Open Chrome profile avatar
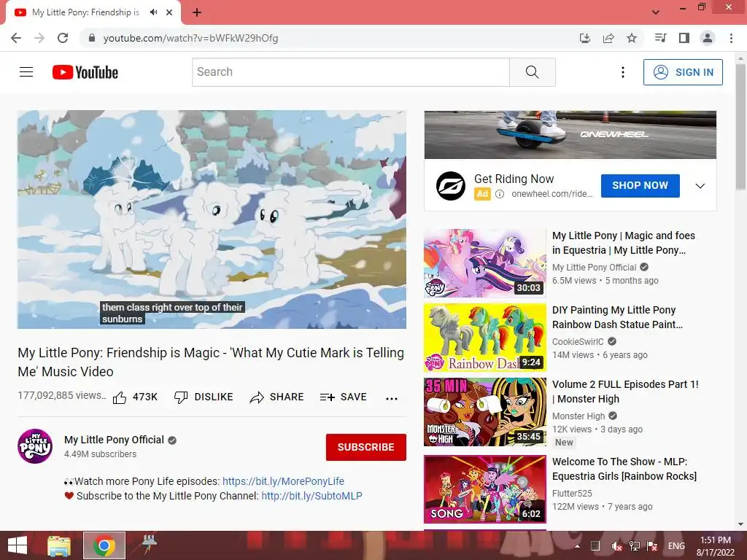Screen dimensions: 747x560 click(708, 38)
